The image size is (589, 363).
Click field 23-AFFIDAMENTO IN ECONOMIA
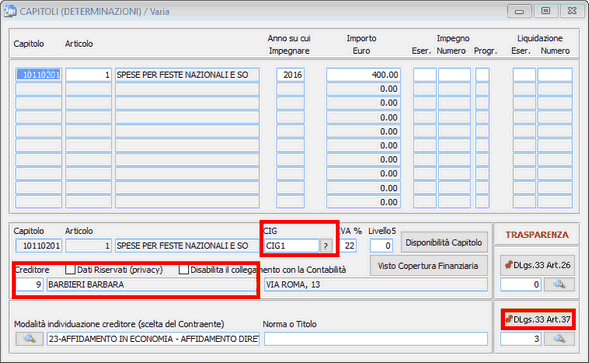tap(153, 339)
